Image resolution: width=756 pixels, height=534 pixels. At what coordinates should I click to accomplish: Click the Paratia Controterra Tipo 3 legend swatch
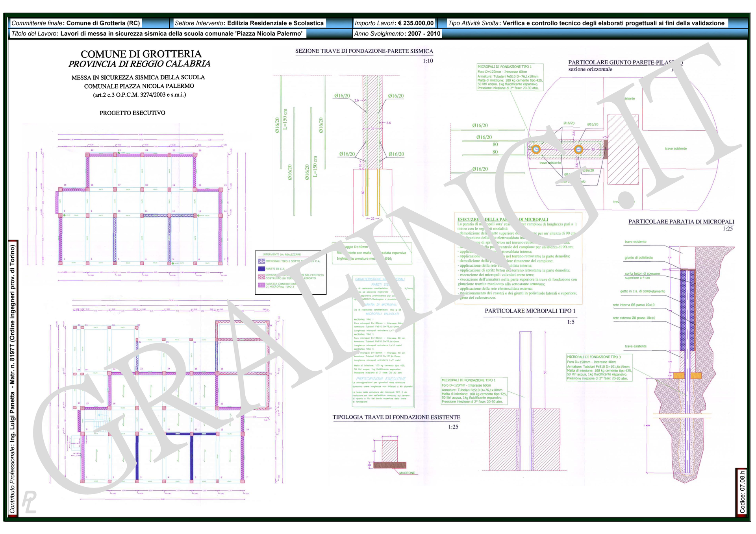261,285
